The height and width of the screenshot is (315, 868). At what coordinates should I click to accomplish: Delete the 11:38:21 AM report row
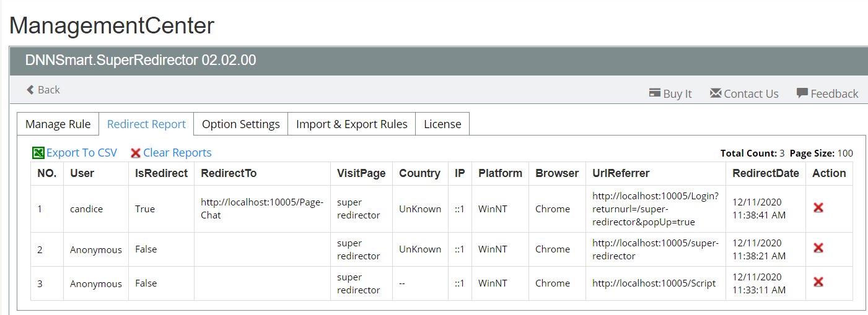click(x=818, y=248)
